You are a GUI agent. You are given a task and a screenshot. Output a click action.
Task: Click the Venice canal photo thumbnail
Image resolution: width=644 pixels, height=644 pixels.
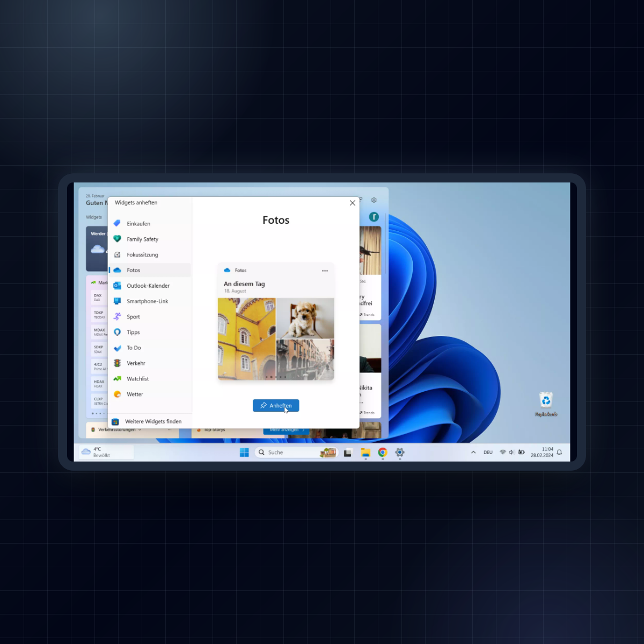coord(305,360)
